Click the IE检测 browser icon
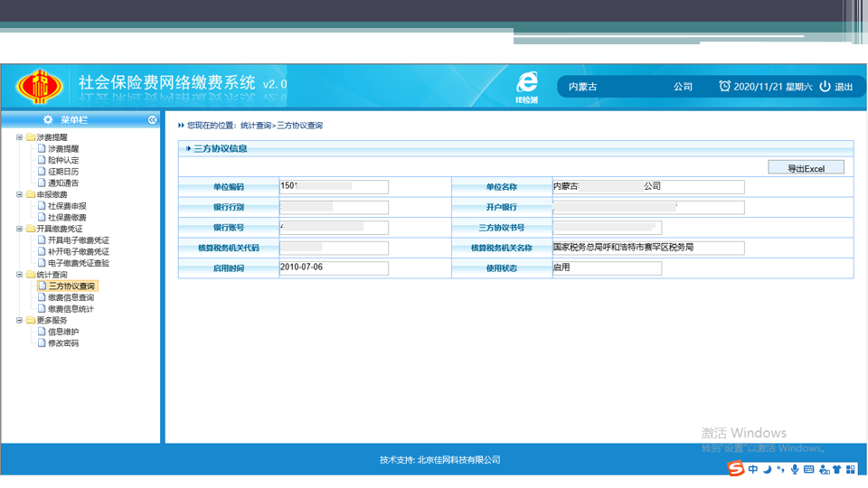The height and width of the screenshot is (488, 868). pos(526,87)
